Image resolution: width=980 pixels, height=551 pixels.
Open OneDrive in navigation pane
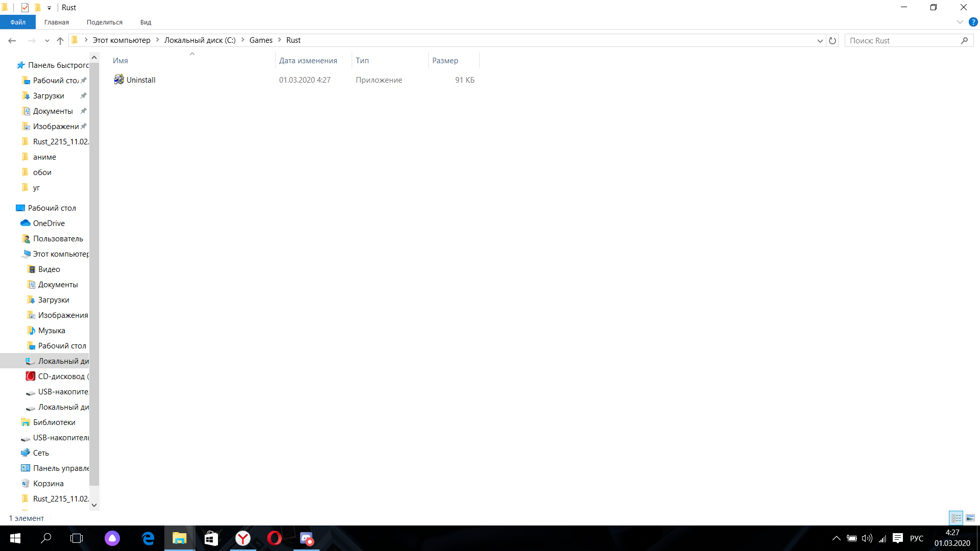48,223
